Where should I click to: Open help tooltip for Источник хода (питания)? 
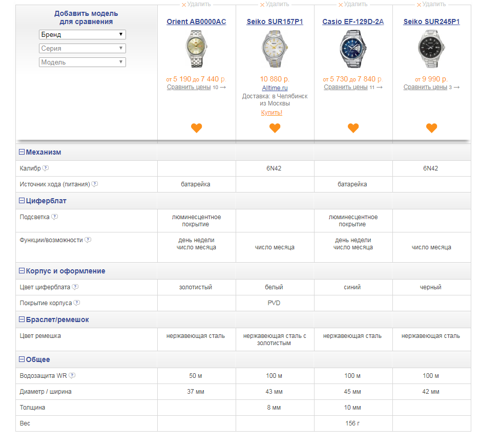95,184
